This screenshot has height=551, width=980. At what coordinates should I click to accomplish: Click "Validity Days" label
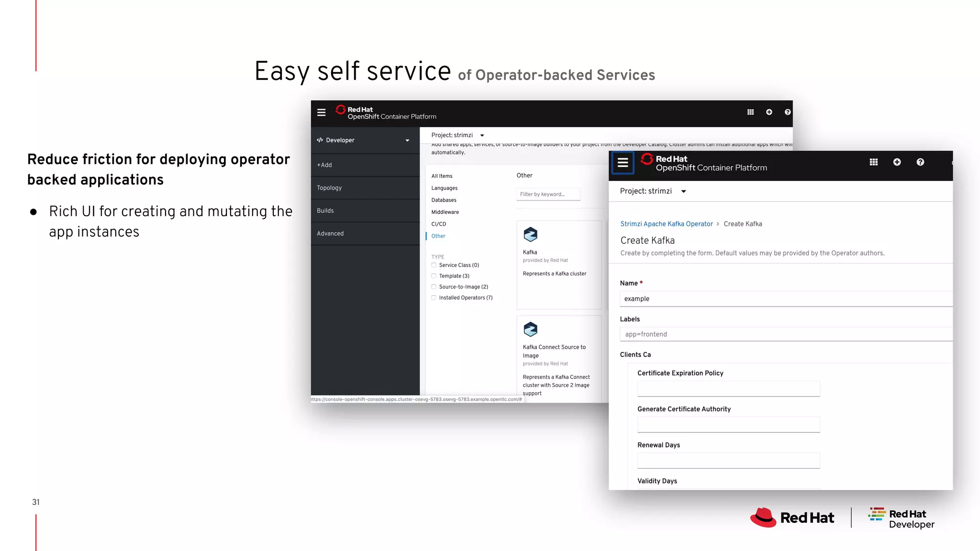[657, 481]
